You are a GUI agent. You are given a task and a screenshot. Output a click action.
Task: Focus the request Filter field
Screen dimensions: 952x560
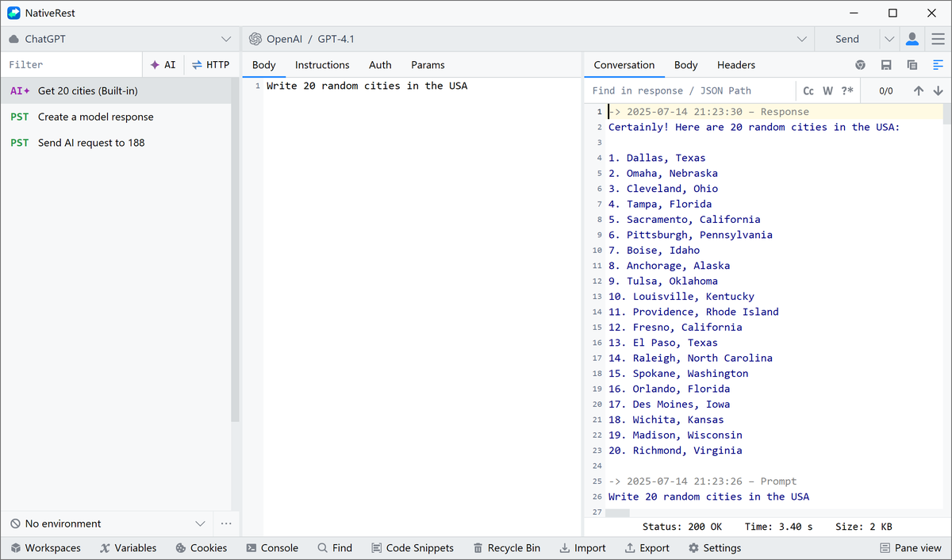pyautogui.click(x=71, y=65)
